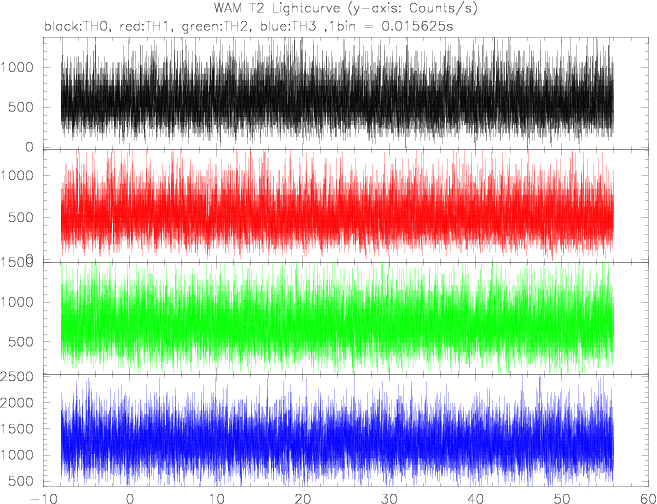657x504 pixels.
Task: Click the "1000" y-axis label of red panel
Action: (17, 175)
